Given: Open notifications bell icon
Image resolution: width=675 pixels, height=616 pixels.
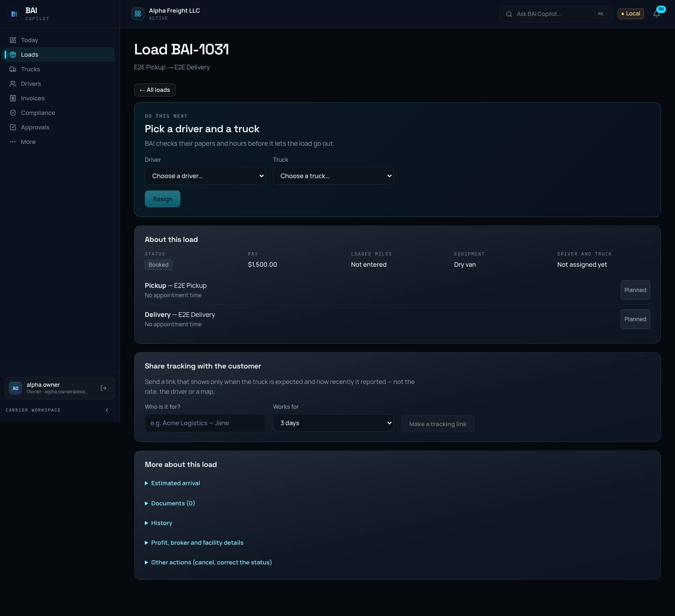Looking at the screenshot, I should [x=657, y=14].
